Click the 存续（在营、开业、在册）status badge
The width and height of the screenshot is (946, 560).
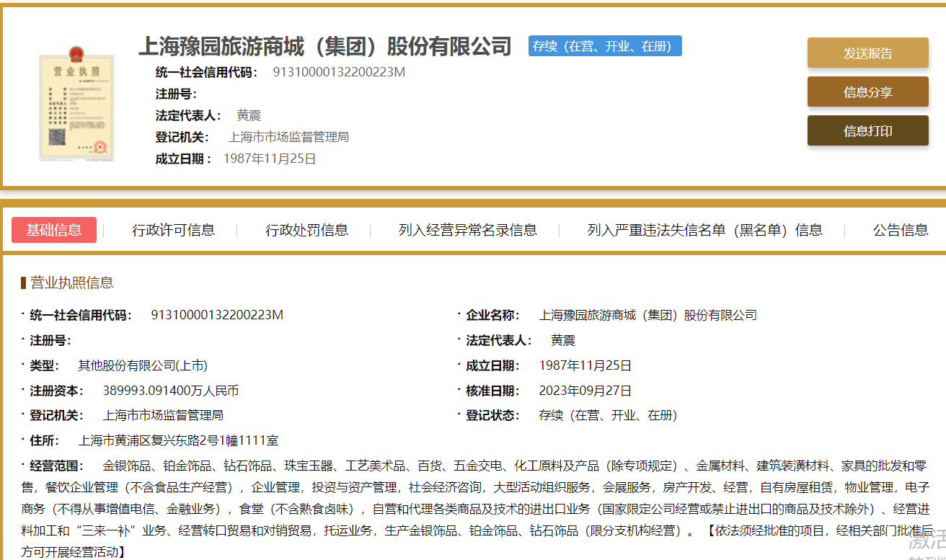pyautogui.click(x=605, y=46)
